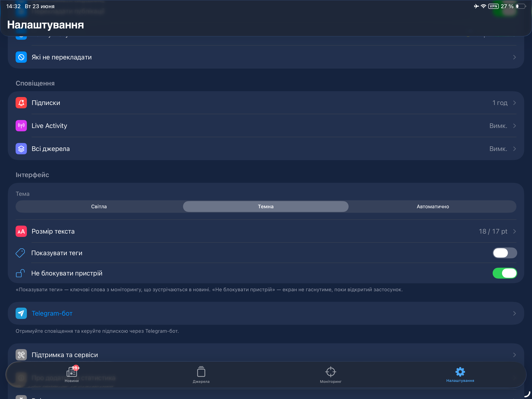Tap Вимк. value on Всі джерела row
The height and width of the screenshot is (399, 532).
pyautogui.click(x=498, y=149)
